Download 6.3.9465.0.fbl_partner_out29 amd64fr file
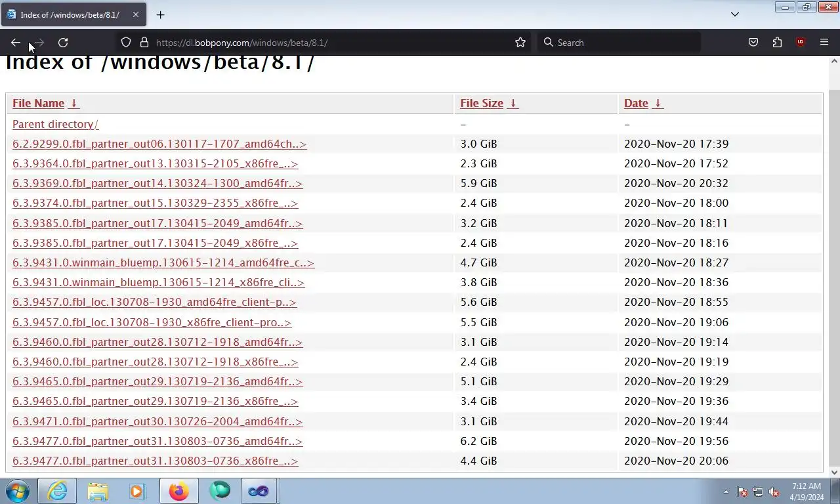This screenshot has height=504, width=840. click(x=157, y=381)
